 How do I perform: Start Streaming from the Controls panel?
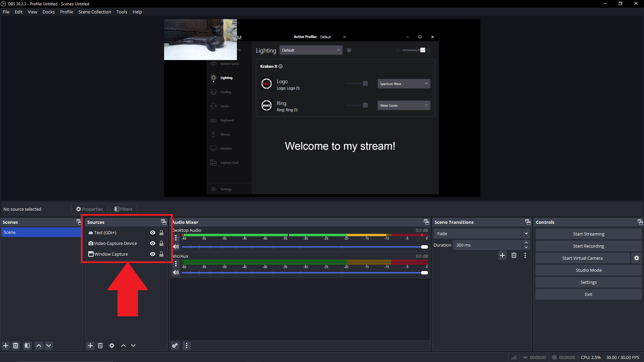(588, 234)
